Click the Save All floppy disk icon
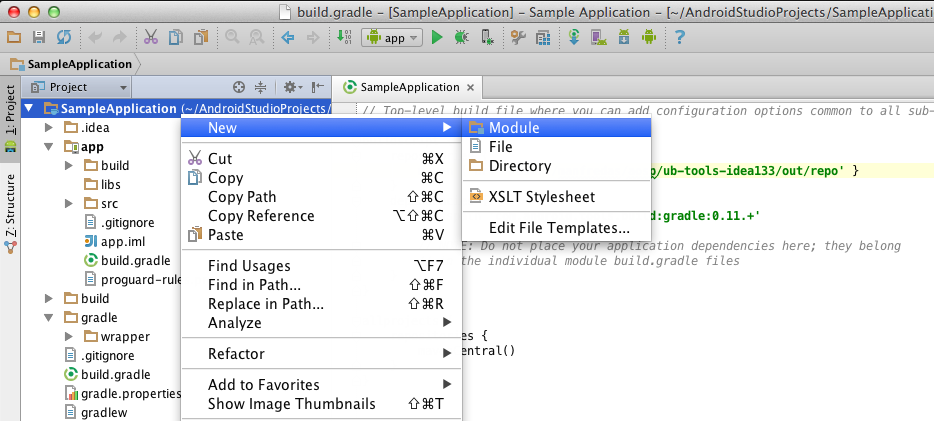Viewport: 934px width, 421px height. click(39, 38)
